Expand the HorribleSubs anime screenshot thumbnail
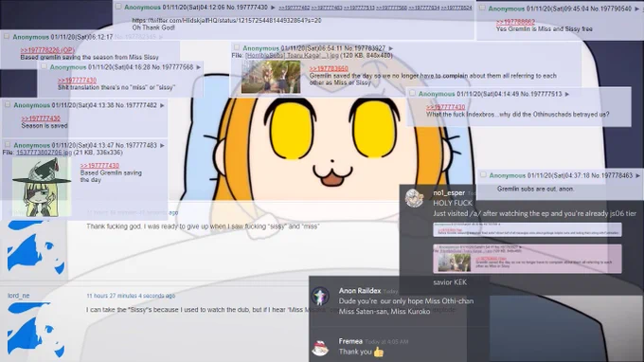Image resolution: width=644 pixels, height=362 pixels. (x=271, y=77)
